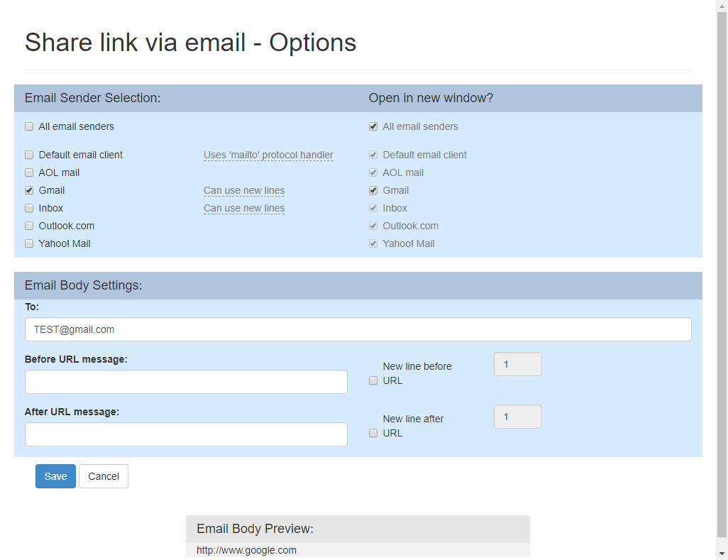Click the 'Can use new lines' link beside Inbox
728x560 pixels.
(244, 208)
